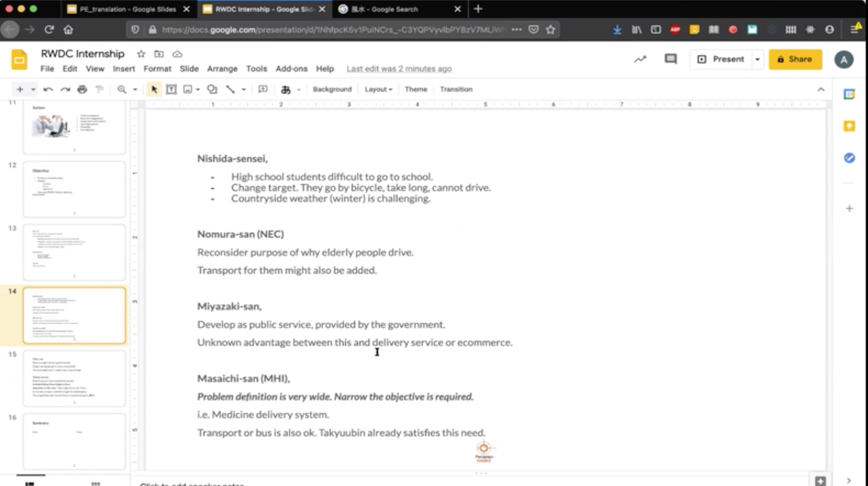This screenshot has height=486, width=868.
Task: Select the text box tool
Action: pos(171,89)
